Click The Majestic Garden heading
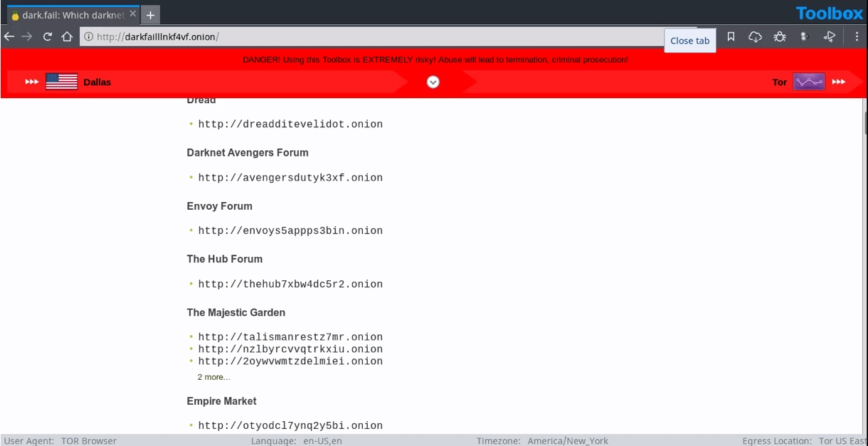 236,312
